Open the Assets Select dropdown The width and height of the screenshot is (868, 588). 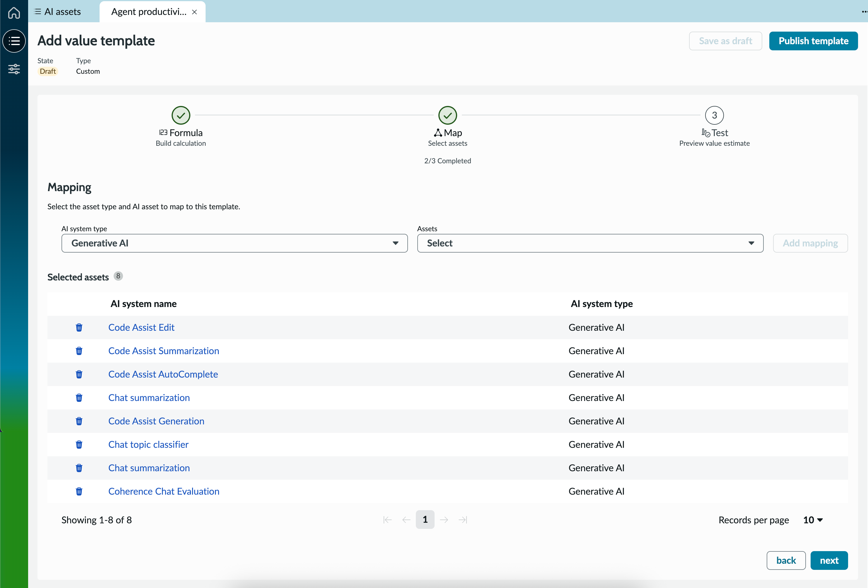point(590,244)
